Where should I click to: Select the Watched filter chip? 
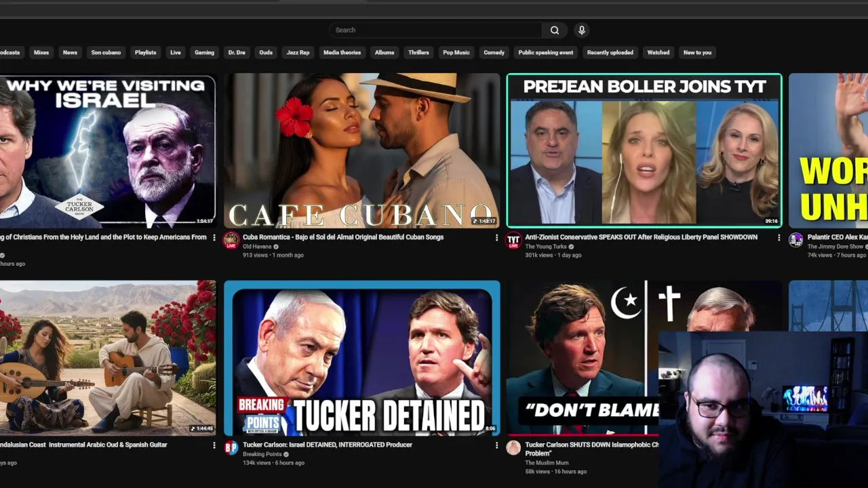[658, 52]
